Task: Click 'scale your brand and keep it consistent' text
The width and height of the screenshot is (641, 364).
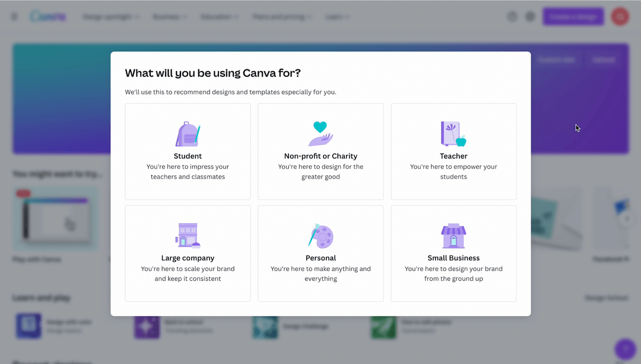Action: 188,274
